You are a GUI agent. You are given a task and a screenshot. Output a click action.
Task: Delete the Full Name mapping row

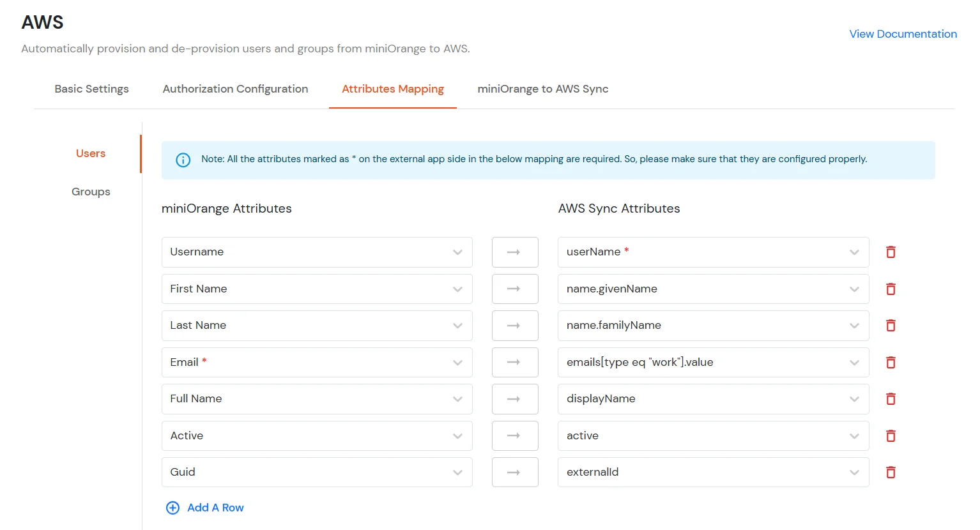pyautogui.click(x=890, y=398)
